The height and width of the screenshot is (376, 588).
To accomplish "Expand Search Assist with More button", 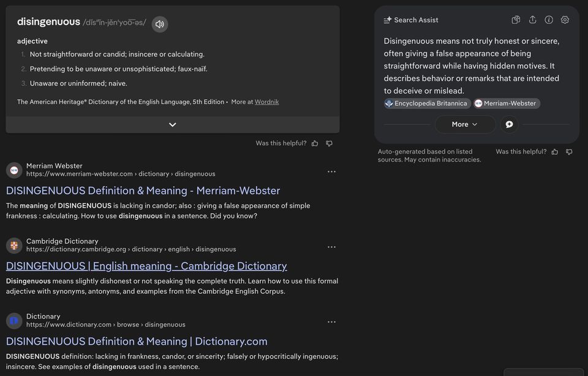I will pyautogui.click(x=465, y=124).
